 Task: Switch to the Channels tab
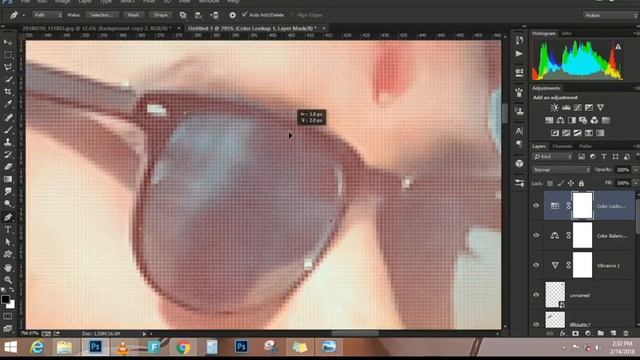point(562,146)
